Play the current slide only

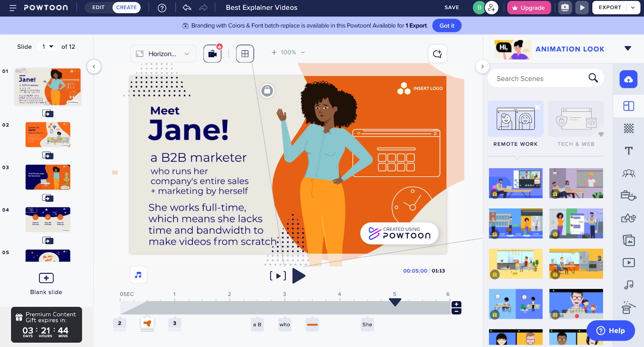pyautogui.click(x=278, y=276)
